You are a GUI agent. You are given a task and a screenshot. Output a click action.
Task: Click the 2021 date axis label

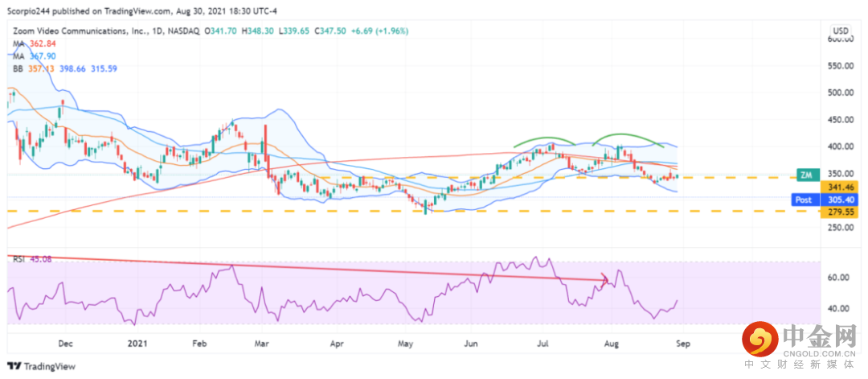click(x=137, y=344)
